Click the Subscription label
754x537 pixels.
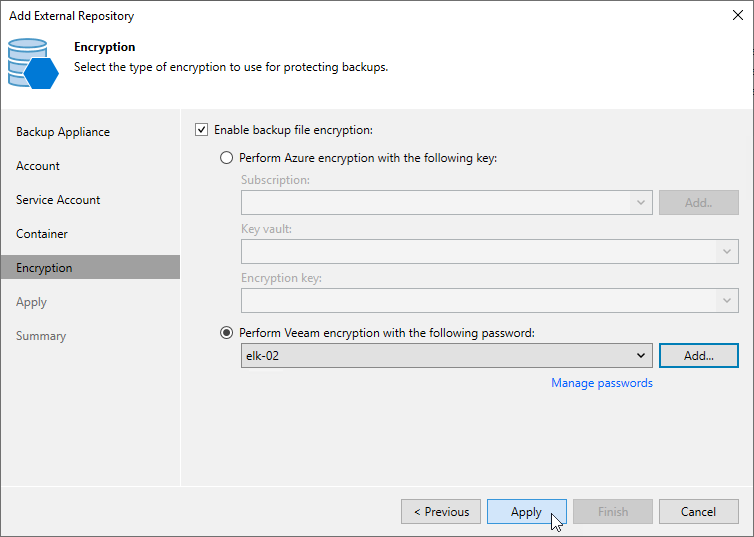click(276, 180)
